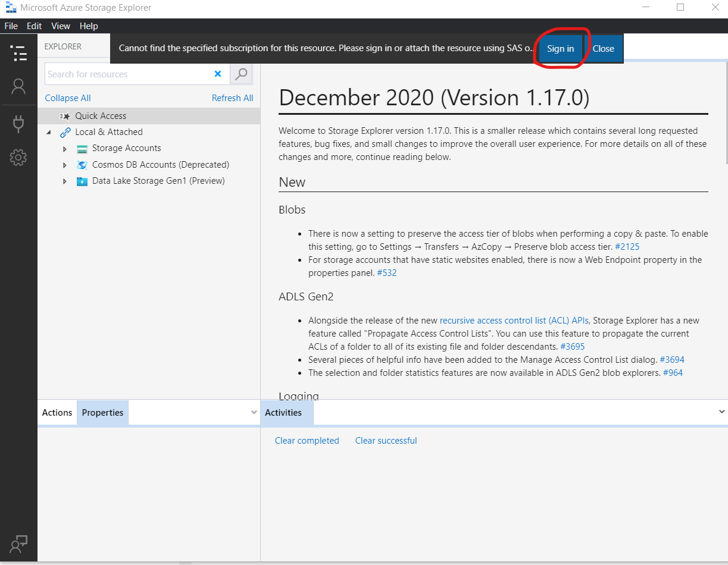Click the Data Lake Storage Gen1 folder icon
This screenshot has height=565, width=728.
pos(82,181)
